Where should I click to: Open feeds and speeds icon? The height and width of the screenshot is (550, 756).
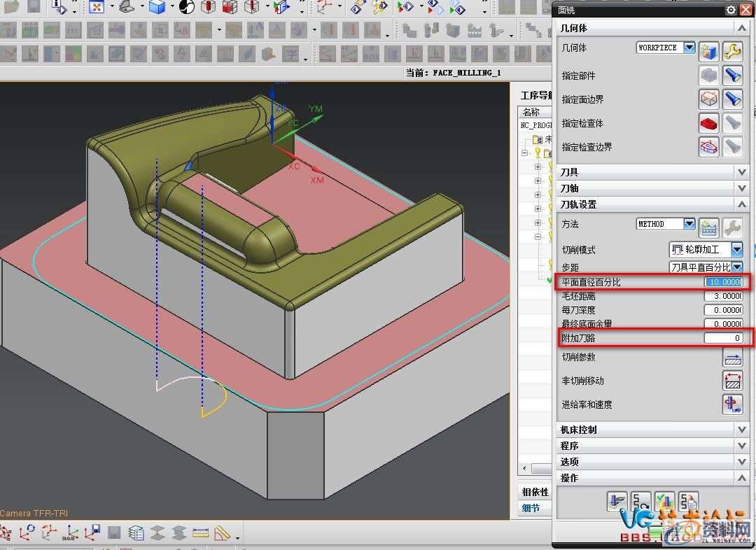coord(732,404)
